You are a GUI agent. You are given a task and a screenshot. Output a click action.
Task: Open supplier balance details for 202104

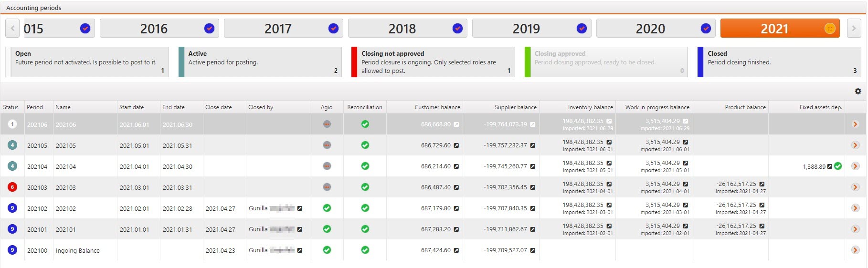click(x=533, y=166)
